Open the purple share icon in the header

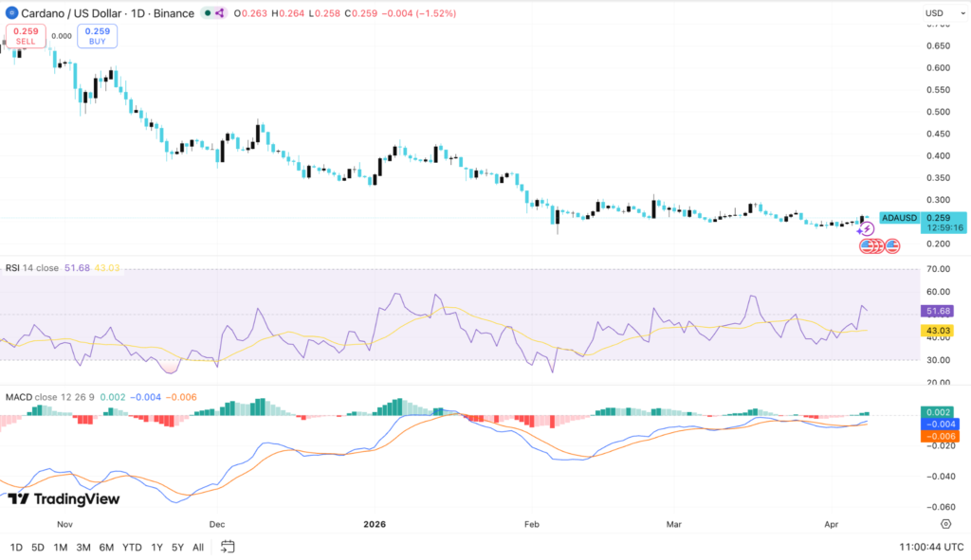(219, 13)
